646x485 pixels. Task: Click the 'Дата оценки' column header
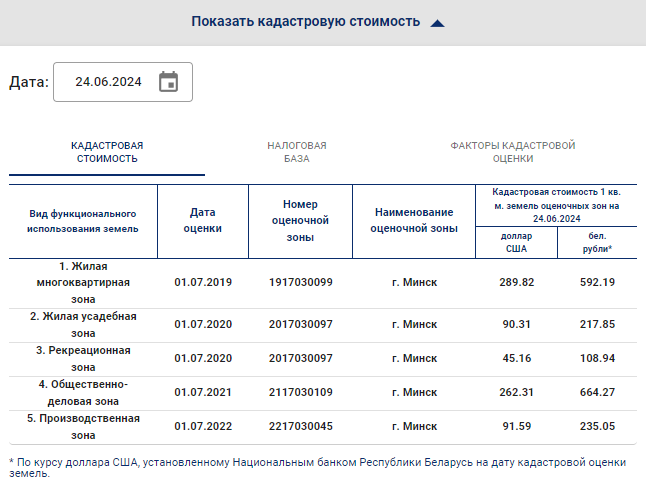tap(203, 220)
